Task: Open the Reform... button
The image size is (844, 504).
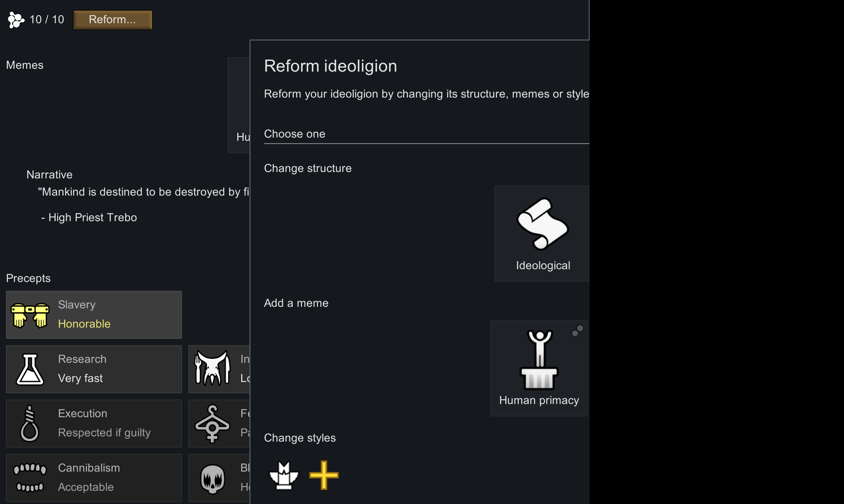Action: [112, 20]
